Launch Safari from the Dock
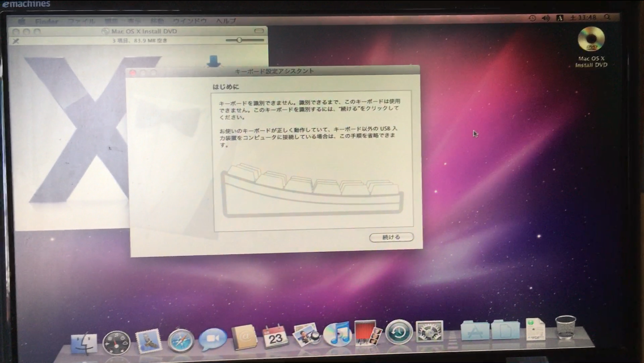The image size is (644, 363). pos(181,340)
